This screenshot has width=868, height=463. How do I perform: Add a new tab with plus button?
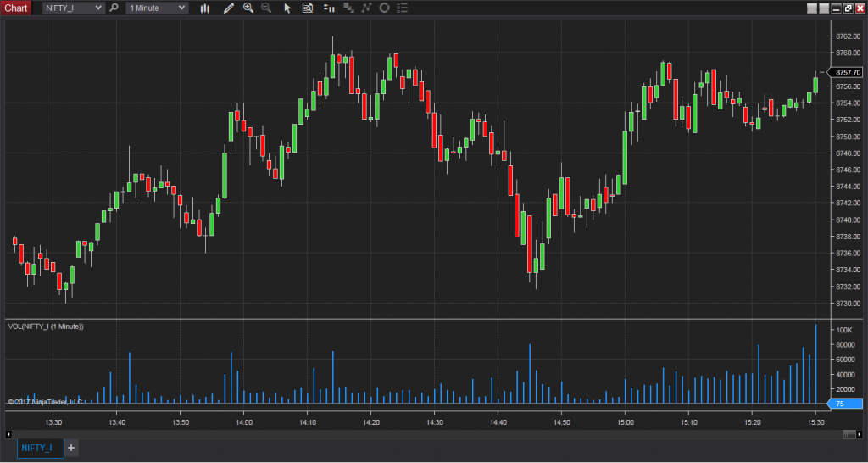[x=71, y=448]
